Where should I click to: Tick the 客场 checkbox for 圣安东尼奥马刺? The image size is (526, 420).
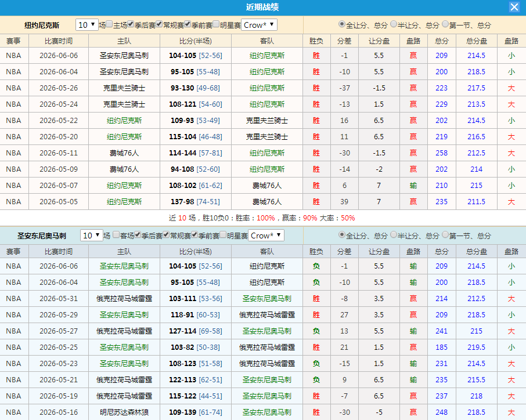(116, 234)
